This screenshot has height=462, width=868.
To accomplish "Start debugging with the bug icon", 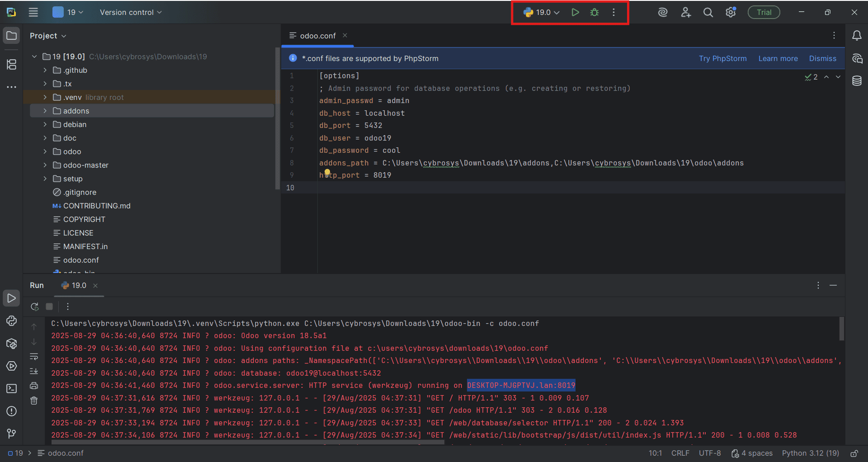I will point(594,12).
